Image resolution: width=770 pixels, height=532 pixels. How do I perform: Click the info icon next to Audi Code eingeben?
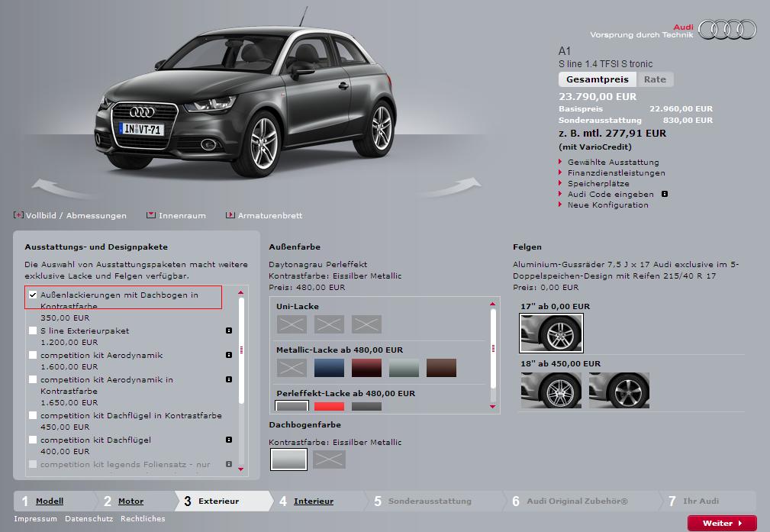(665, 194)
